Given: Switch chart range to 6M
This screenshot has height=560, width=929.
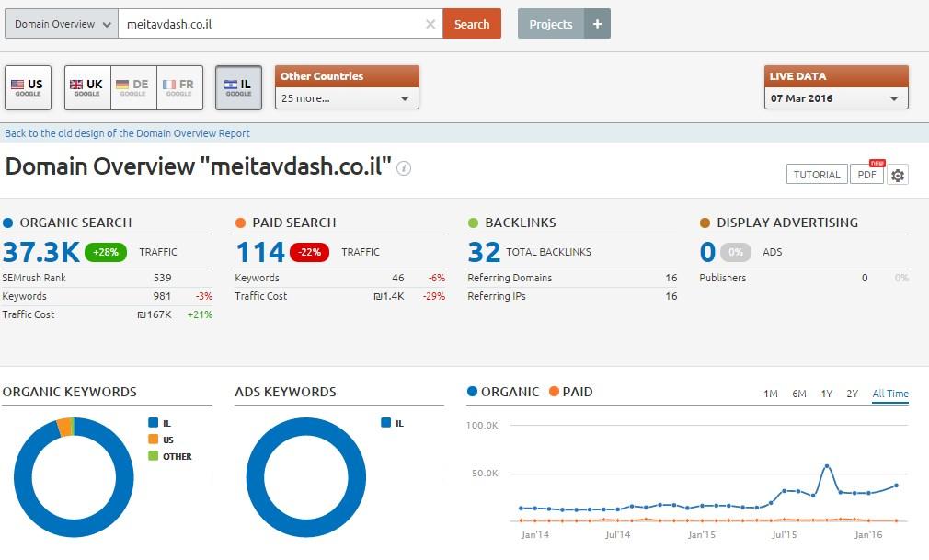Looking at the screenshot, I should click(798, 394).
